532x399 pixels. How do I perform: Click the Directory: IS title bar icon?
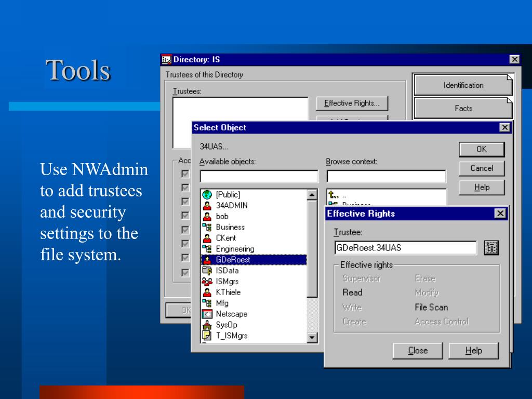tap(166, 60)
